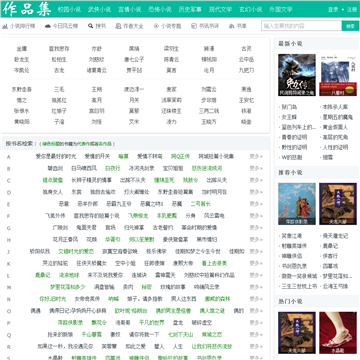This screenshot has width=360, height=360.
Task: Open author 莫言's page
Action: [171, 70]
